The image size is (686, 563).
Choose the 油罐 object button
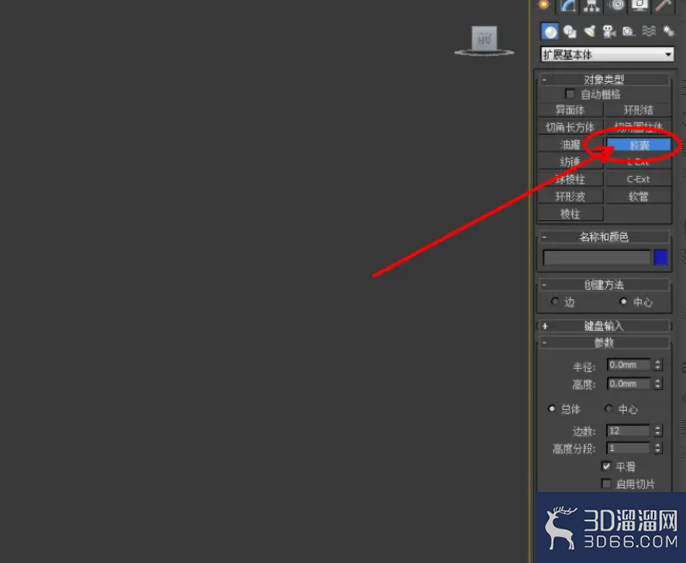570,144
